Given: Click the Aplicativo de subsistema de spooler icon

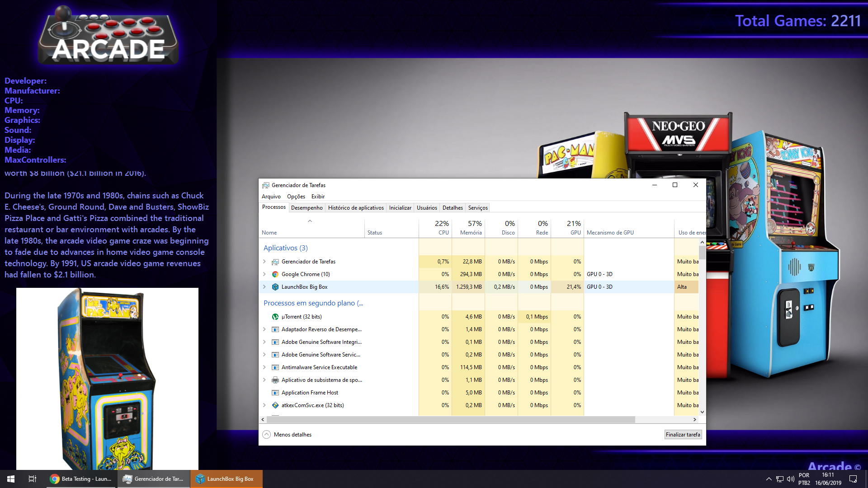Looking at the screenshot, I should coord(275,380).
